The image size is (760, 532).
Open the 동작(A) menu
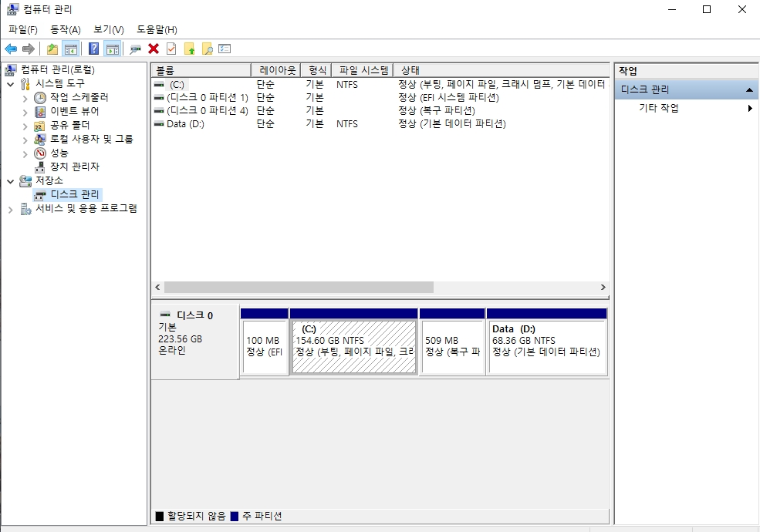(x=66, y=29)
